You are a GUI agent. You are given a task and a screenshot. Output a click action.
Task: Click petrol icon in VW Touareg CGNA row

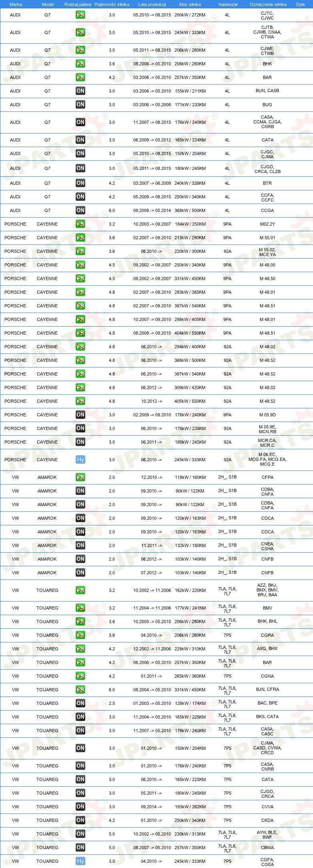[x=80, y=676]
